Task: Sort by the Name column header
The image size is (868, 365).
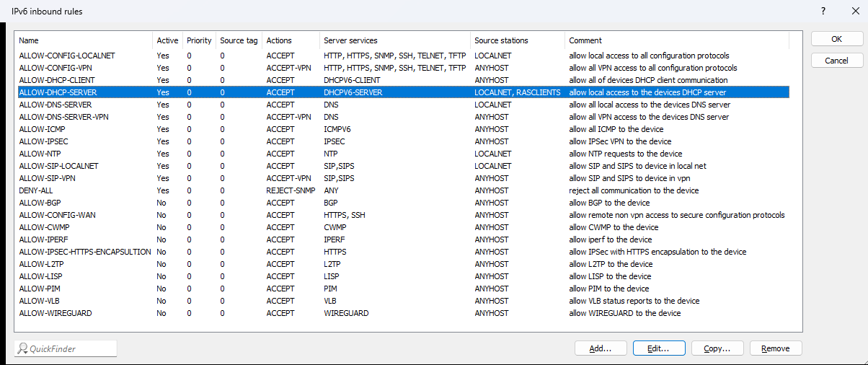Action: coord(84,40)
